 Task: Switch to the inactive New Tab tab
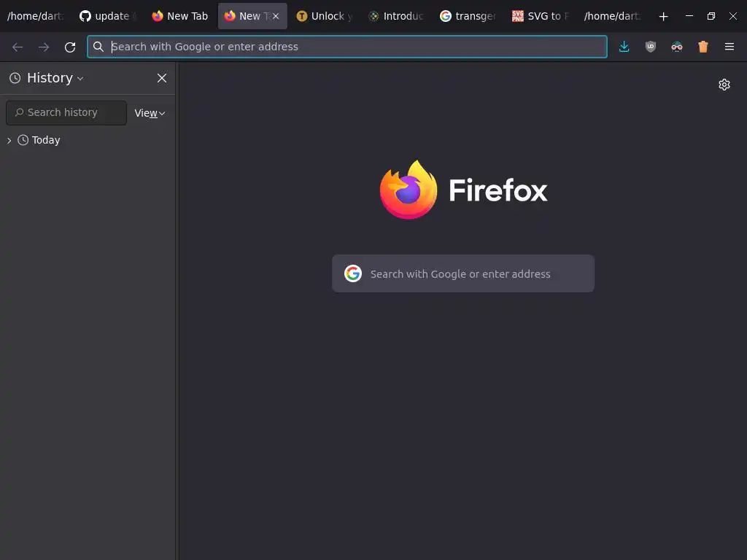(x=180, y=16)
